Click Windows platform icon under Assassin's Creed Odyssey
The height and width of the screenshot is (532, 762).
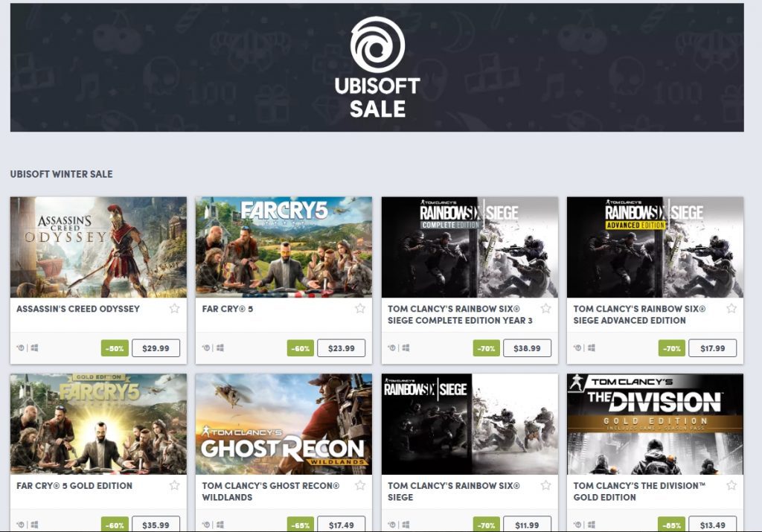click(34, 348)
